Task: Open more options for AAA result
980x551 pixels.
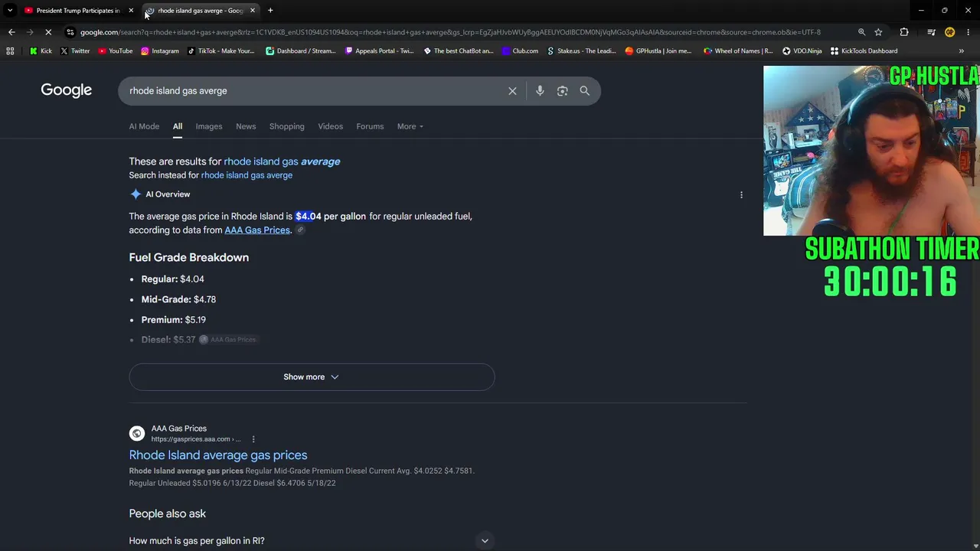Action: (253, 439)
